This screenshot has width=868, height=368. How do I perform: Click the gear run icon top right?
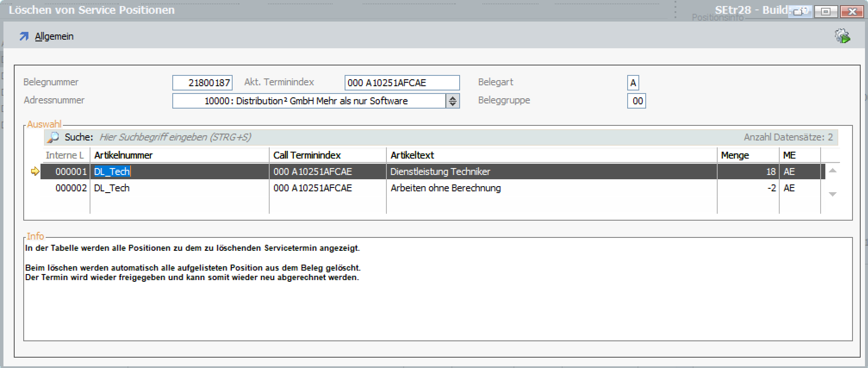(842, 36)
